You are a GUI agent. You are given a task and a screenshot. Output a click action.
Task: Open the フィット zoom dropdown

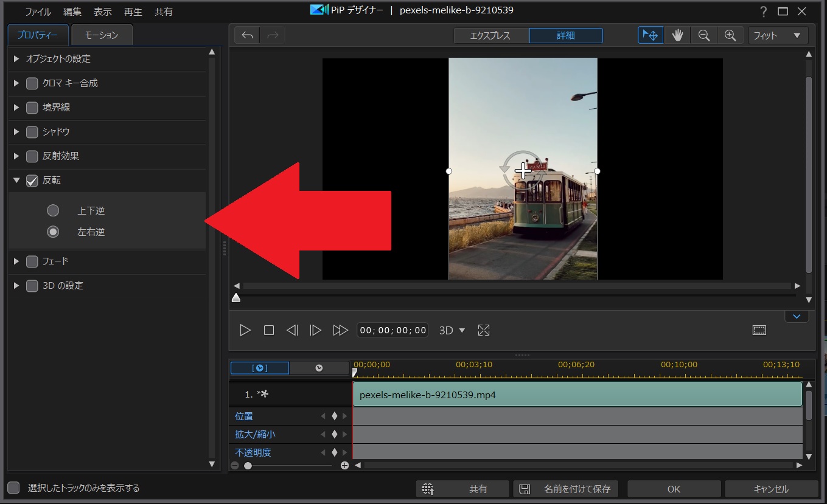[x=778, y=35]
